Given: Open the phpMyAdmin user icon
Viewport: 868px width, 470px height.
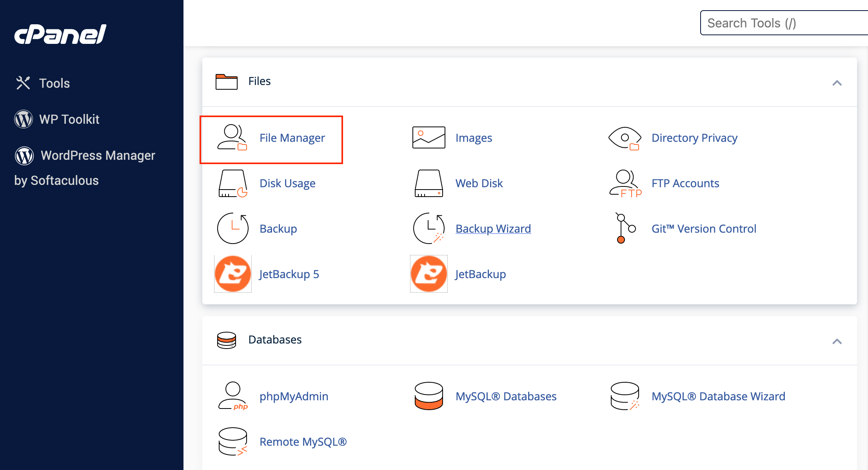Looking at the screenshot, I should [233, 396].
